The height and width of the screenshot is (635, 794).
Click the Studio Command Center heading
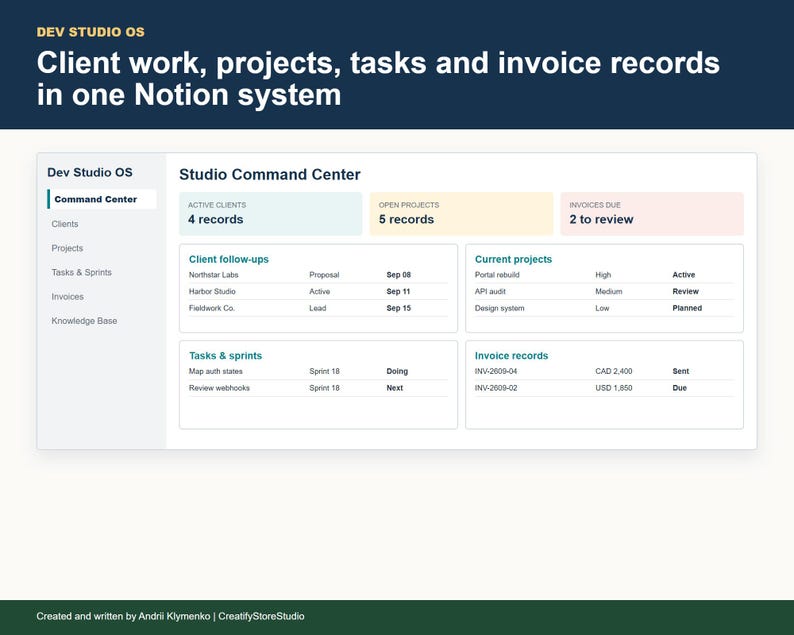tap(270, 174)
